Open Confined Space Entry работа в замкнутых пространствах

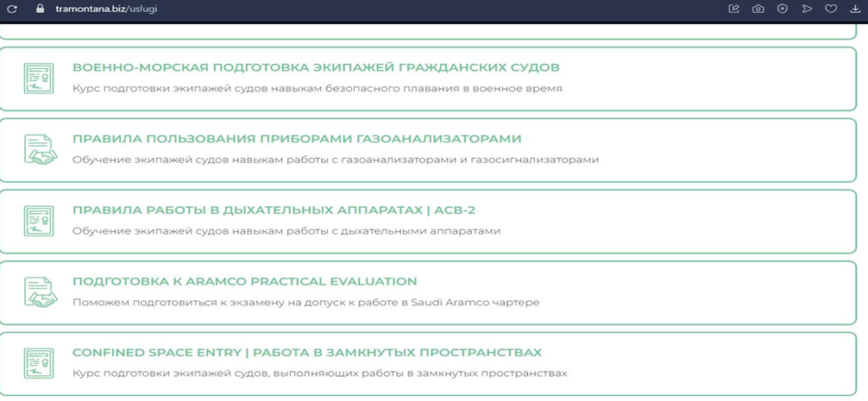click(x=307, y=353)
